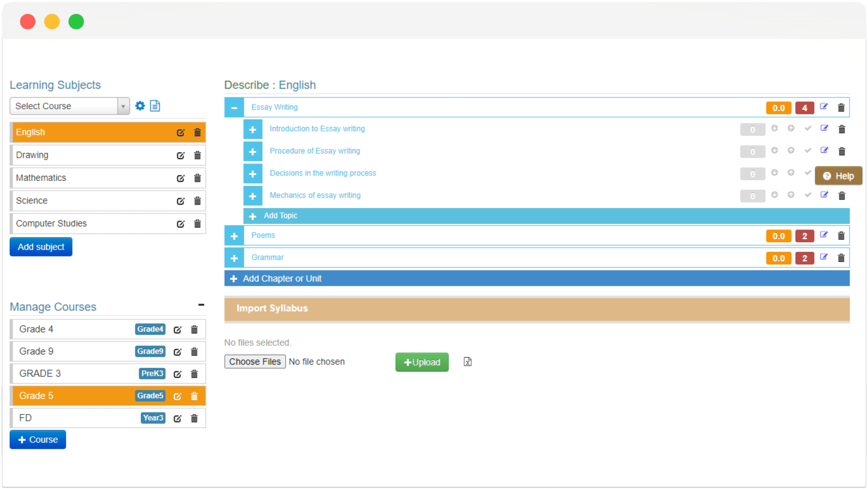Select the FD course row
Screen dimensions: 868x489
(108, 419)
